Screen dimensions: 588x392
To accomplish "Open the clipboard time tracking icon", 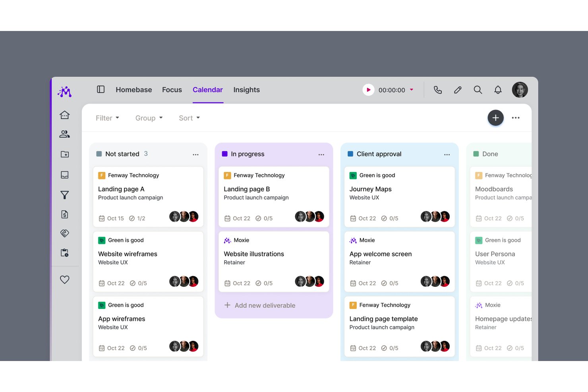I will click(x=65, y=253).
